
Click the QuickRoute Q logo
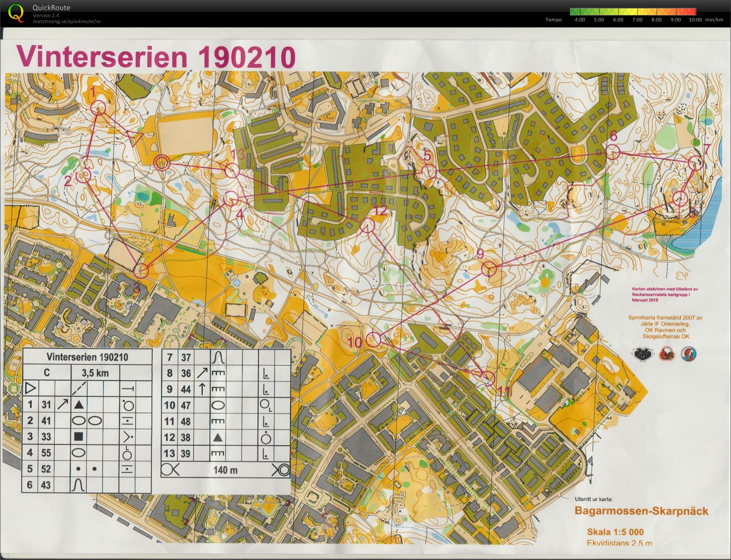pyautogui.click(x=16, y=13)
